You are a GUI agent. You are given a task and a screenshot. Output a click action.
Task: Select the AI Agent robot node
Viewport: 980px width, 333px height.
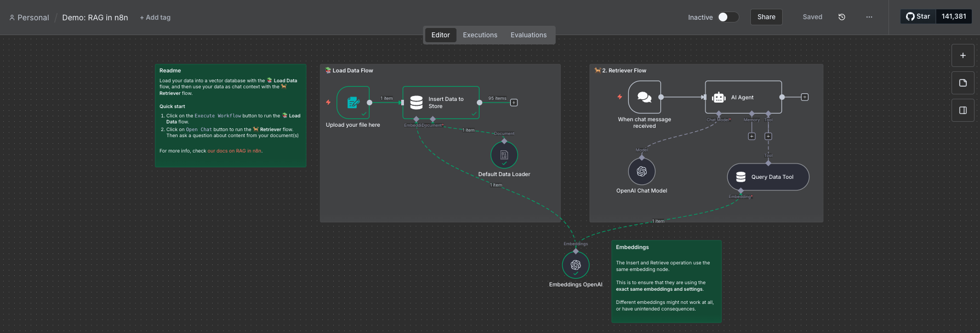[x=743, y=97]
